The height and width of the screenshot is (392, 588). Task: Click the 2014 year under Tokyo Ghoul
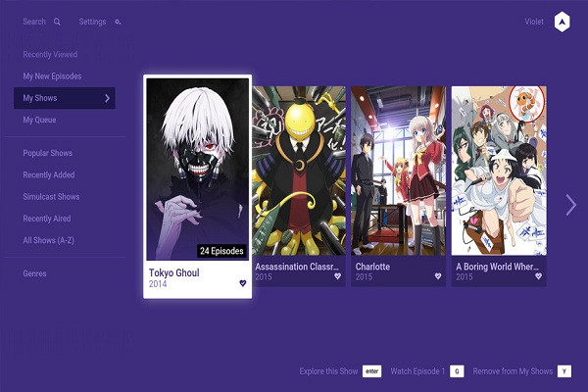(158, 284)
